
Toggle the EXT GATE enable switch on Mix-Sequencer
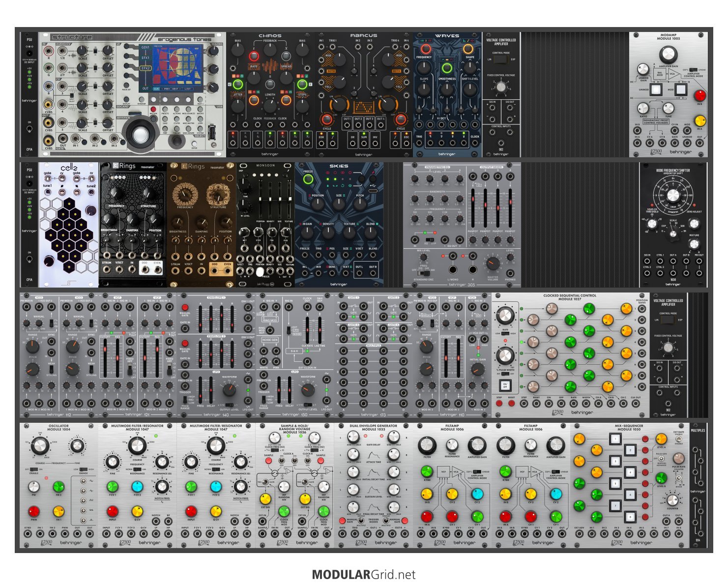click(679, 439)
